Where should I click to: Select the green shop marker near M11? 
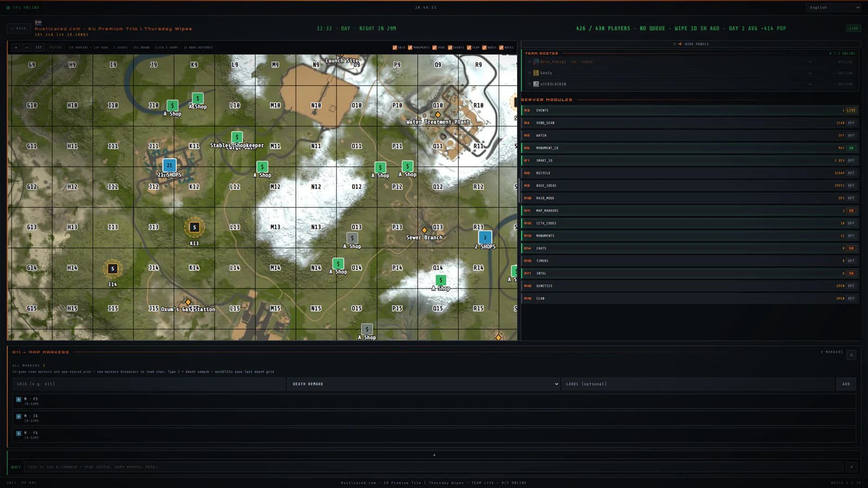click(262, 167)
